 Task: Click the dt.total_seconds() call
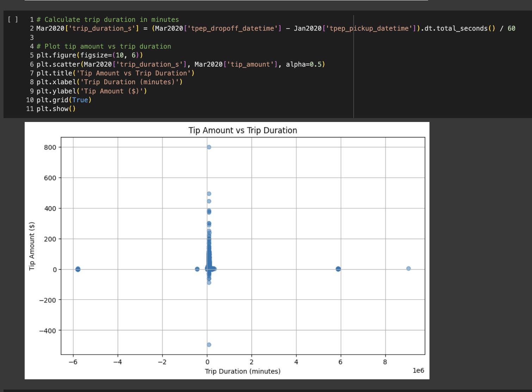pyautogui.click(x=459, y=29)
